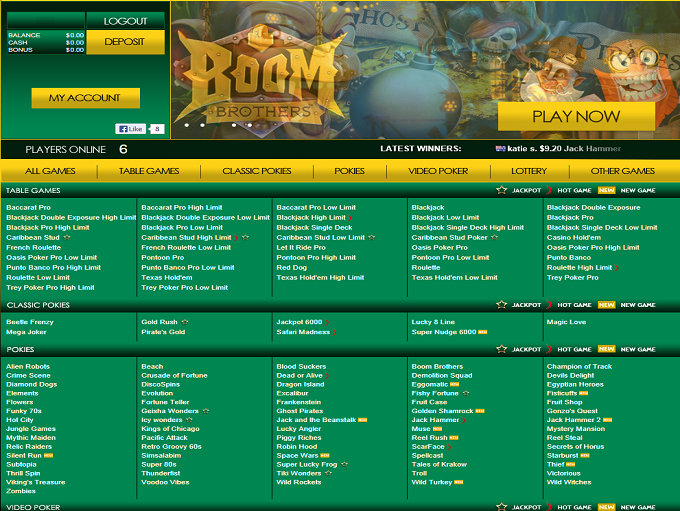The height and width of the screenshot is (511, 680).
Task: Launch Pontoon Pro
Action: 163,258
